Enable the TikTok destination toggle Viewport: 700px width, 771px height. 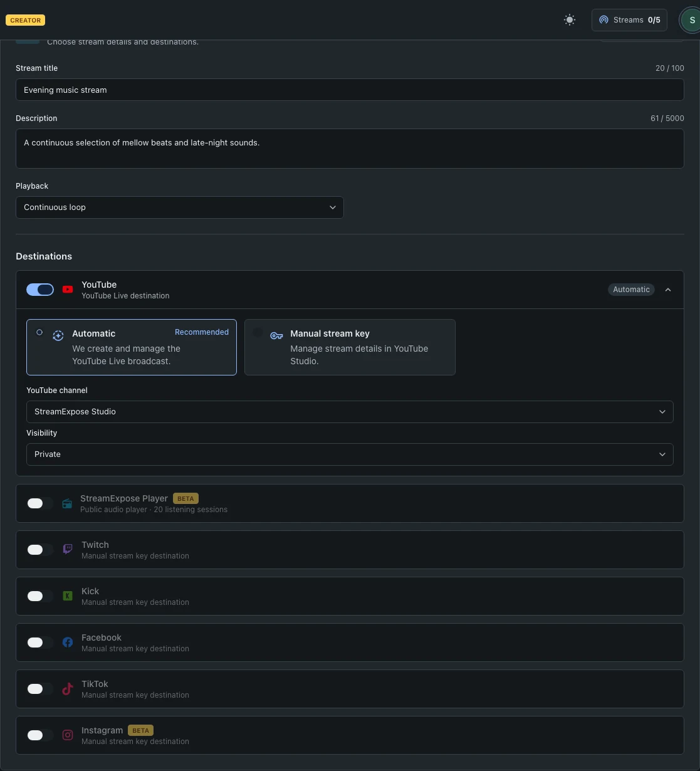click(40, 689)
